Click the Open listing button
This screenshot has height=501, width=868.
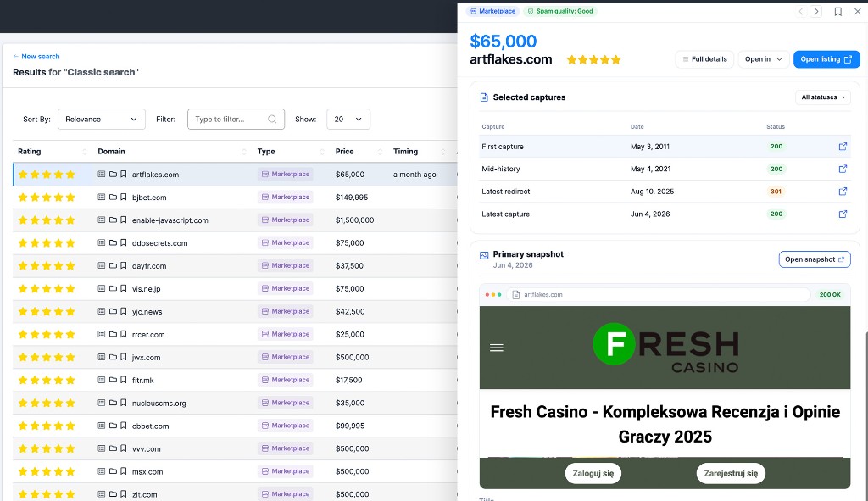(x=826, y=59)
